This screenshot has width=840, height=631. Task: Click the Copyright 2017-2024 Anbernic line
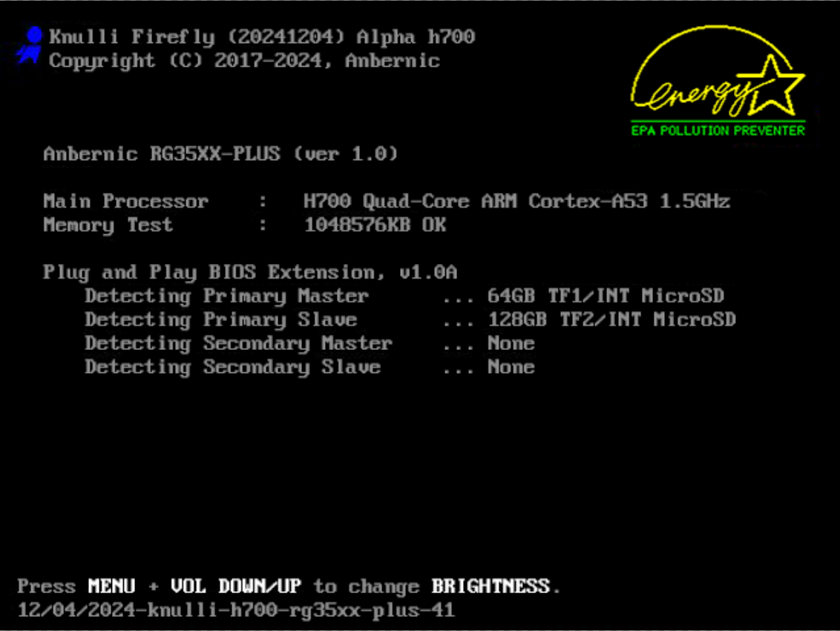pos(244,61)
